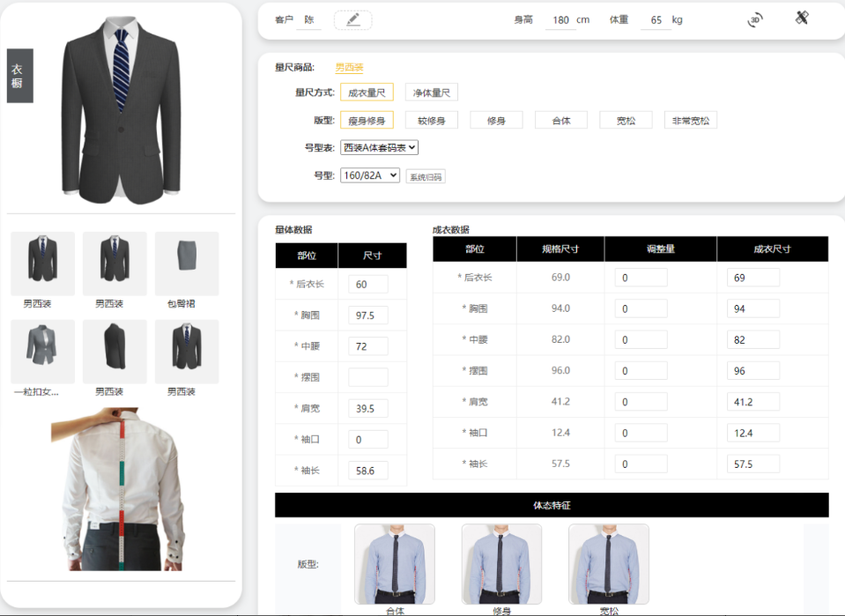Expand the 号型 160/82A dropdown

click(370, 176)
